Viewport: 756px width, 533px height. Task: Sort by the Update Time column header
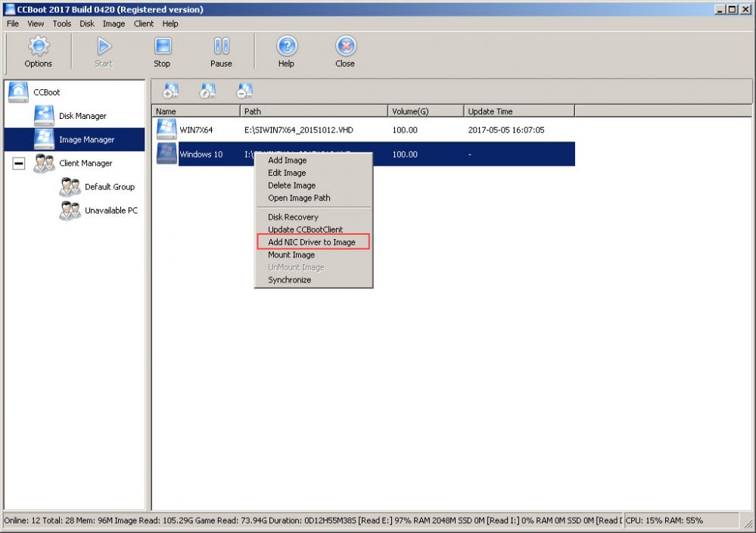tap(519, 111)
